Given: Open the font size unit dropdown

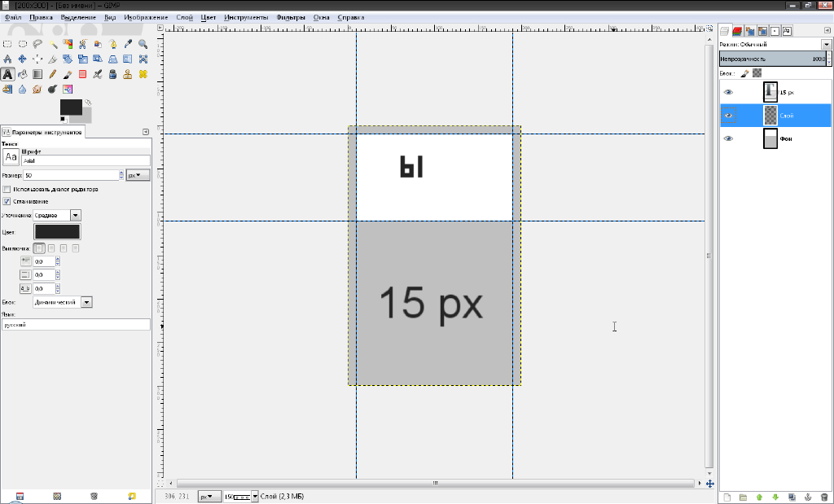Looking at the screenshot, I should click(x=138, y=175).
